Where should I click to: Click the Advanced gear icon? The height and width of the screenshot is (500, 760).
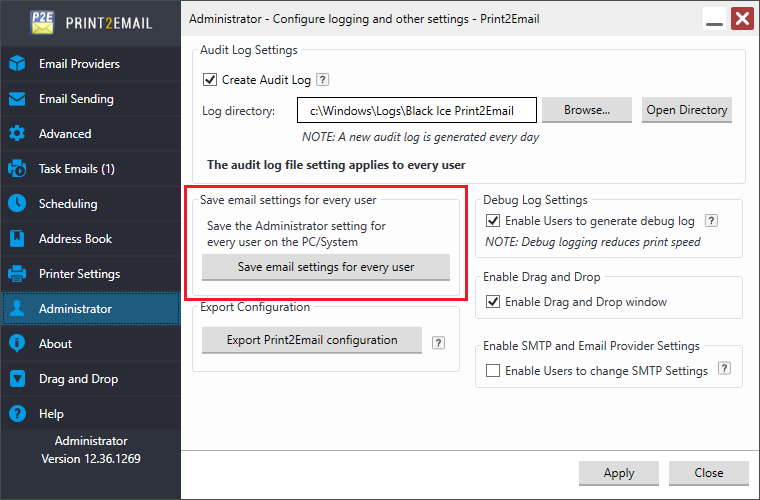[17, 134]
